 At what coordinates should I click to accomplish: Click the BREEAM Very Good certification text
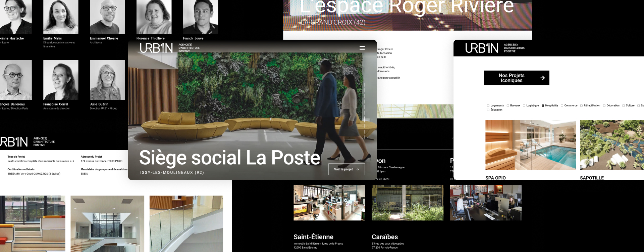coord(34,174)
